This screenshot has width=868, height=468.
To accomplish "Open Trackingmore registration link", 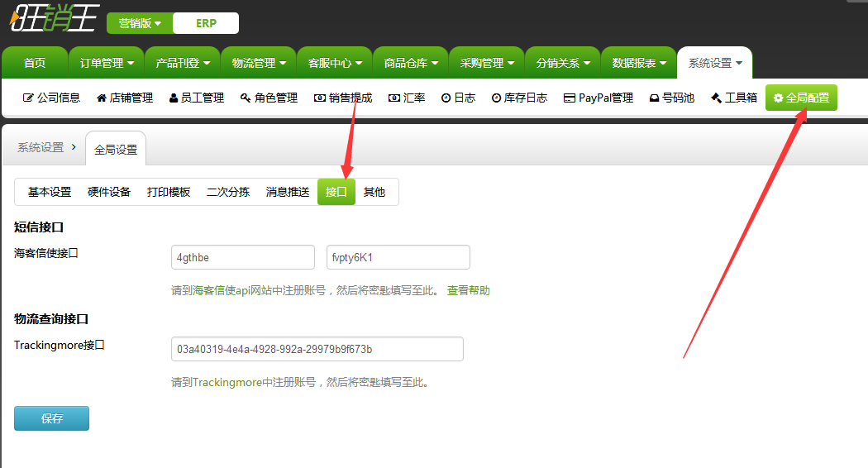I will tap(227, 382).
